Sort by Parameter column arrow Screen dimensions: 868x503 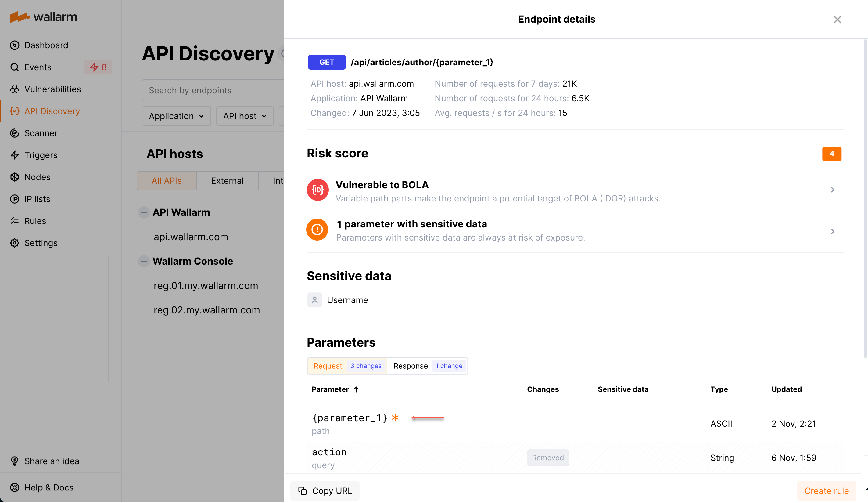pos(356,389)
